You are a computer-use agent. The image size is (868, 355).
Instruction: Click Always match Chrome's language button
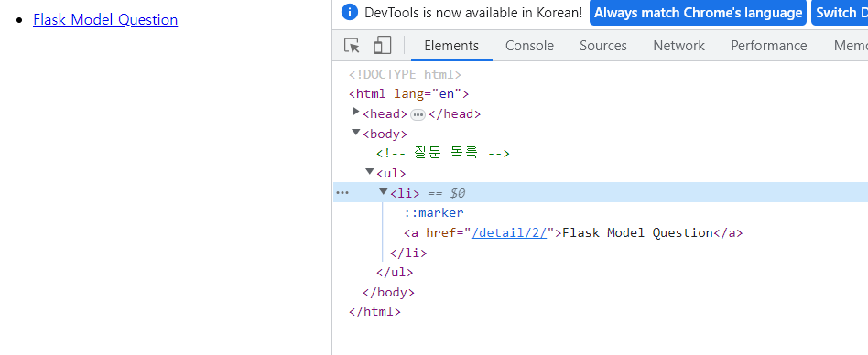point(698,13)
